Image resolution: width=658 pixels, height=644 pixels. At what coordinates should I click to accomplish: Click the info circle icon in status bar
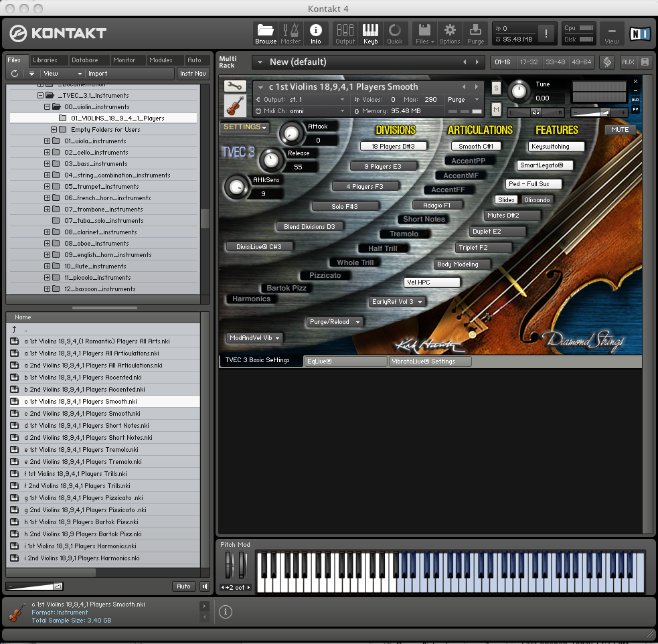[226, 612]
